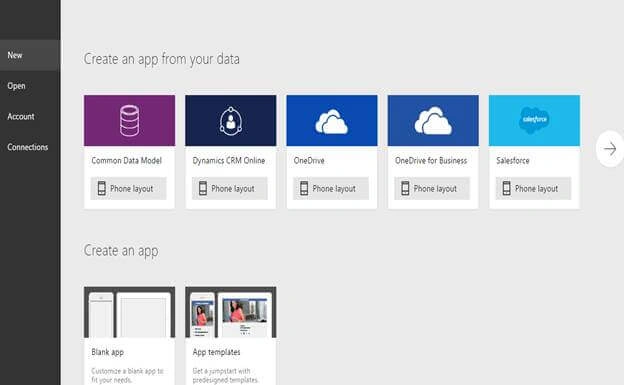Click the Salesforce logo tile

click(x=534, y=121)
